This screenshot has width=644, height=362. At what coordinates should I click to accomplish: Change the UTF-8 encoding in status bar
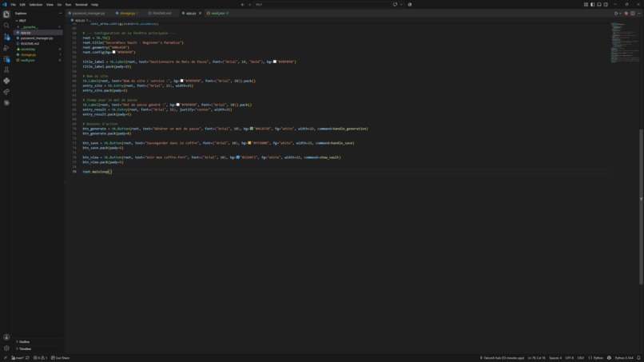569,358
